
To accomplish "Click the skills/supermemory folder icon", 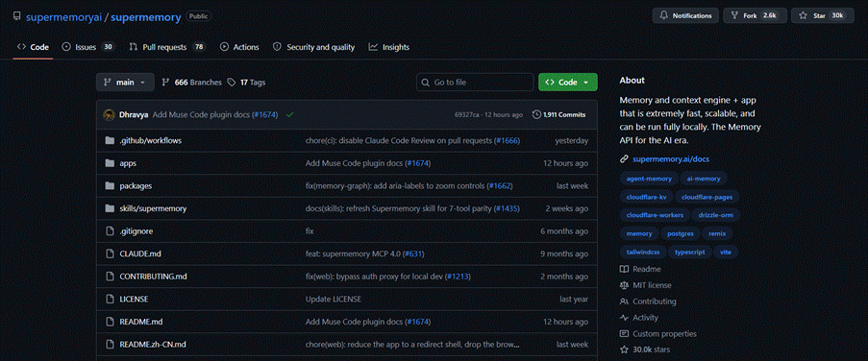I will tap(109, 209).
